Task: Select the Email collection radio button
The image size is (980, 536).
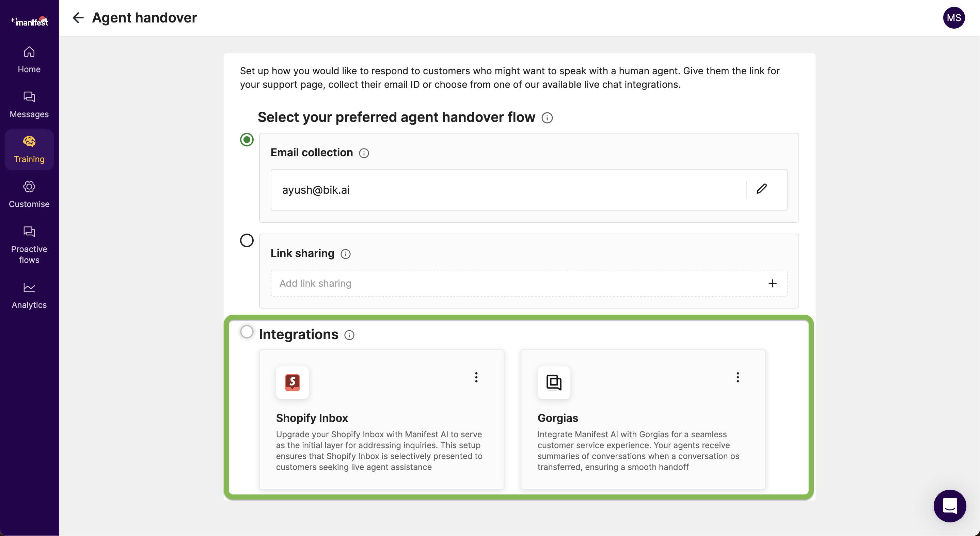Action: click(x=247, y=140)
